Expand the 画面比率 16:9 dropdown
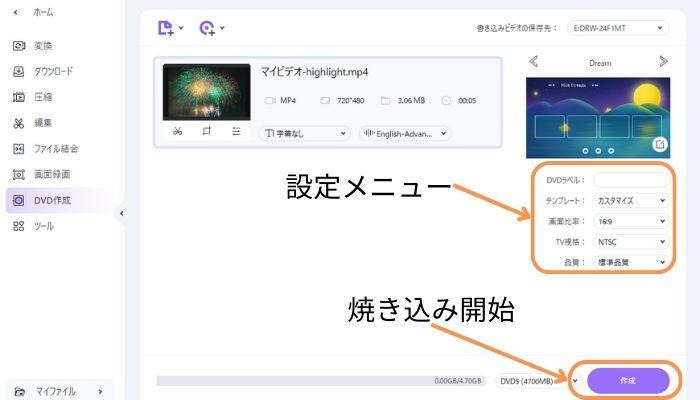This screenshot has height=400, width=700. (x=630, y=221)
